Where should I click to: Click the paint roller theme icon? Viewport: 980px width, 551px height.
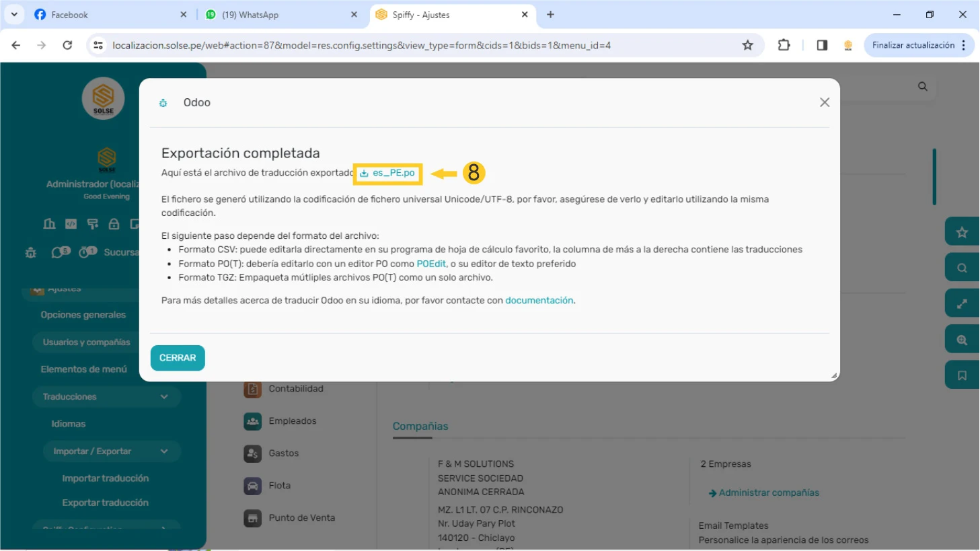coord(93,224)
